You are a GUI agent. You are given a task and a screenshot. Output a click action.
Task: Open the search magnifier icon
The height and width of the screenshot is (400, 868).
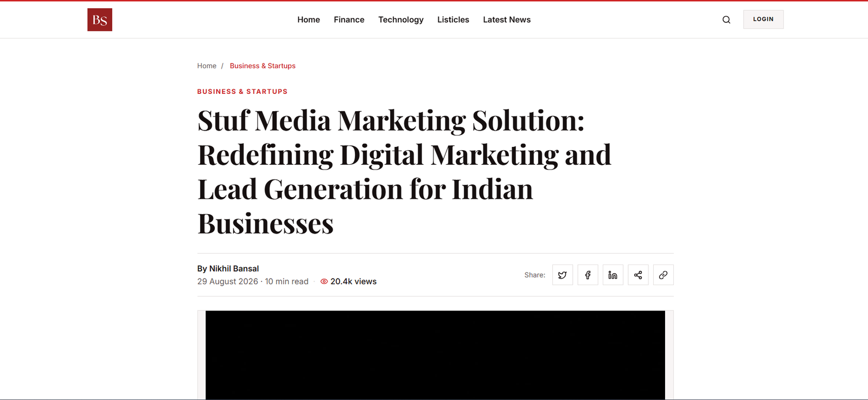click(726, 20)
